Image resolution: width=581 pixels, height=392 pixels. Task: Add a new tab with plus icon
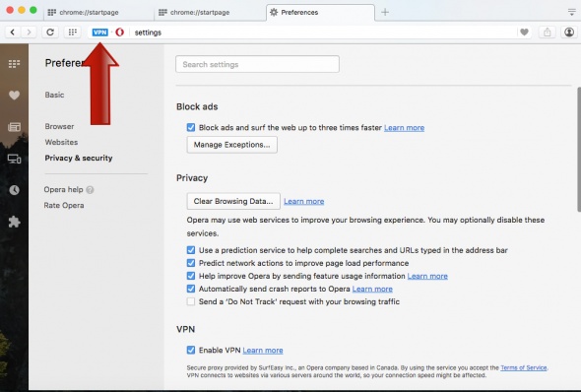tap(385, 12)
